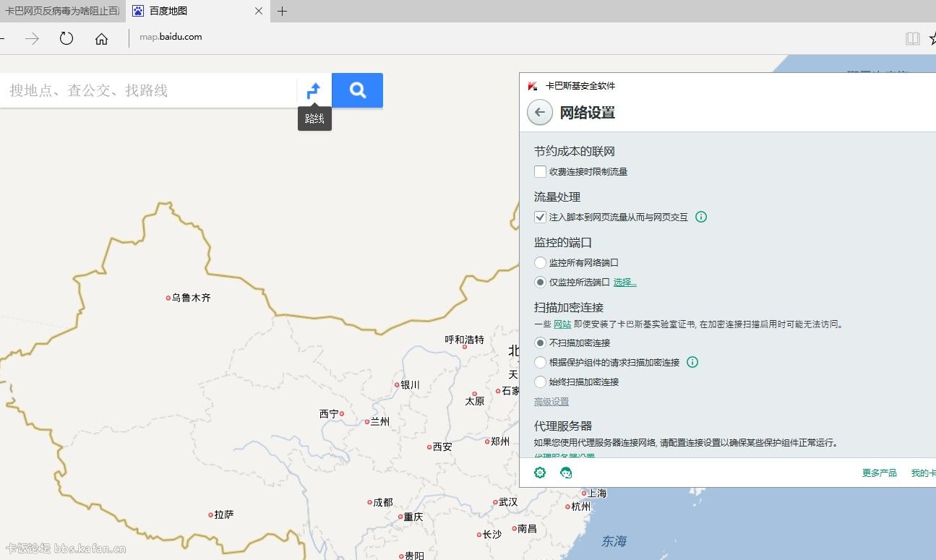
Task: Open the 网站 link under 扫描加密连接
Action: click(x=562, y=324)
